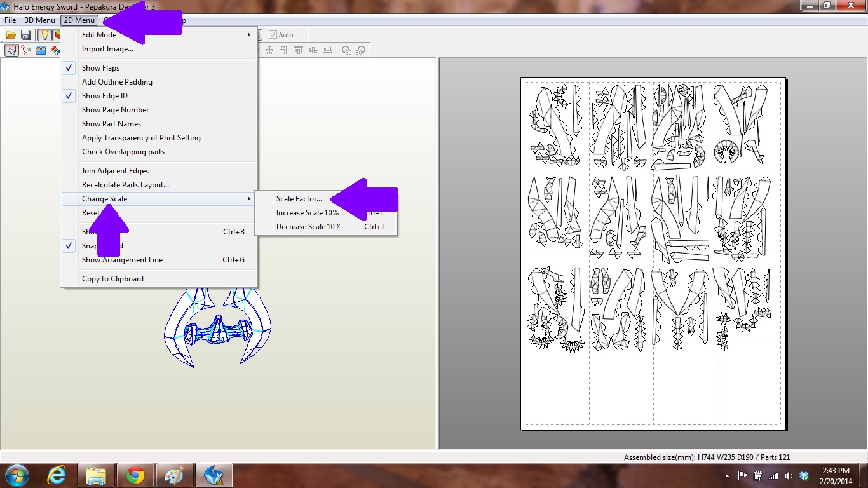Choose Increase Scale 10%

[326, 213]
